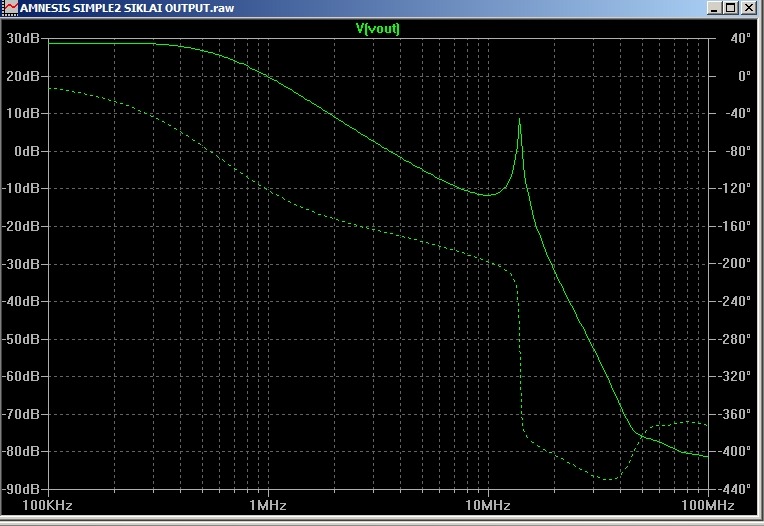Click the V(vout) trace label

(378, 28)
